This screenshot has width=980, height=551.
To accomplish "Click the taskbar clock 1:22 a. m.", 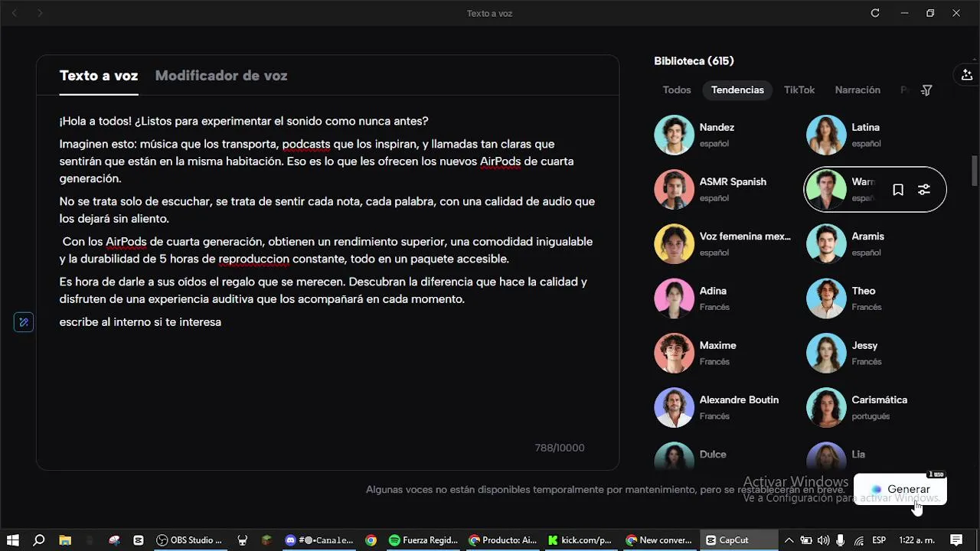I will pyautogui.click(x=916, y=540).
